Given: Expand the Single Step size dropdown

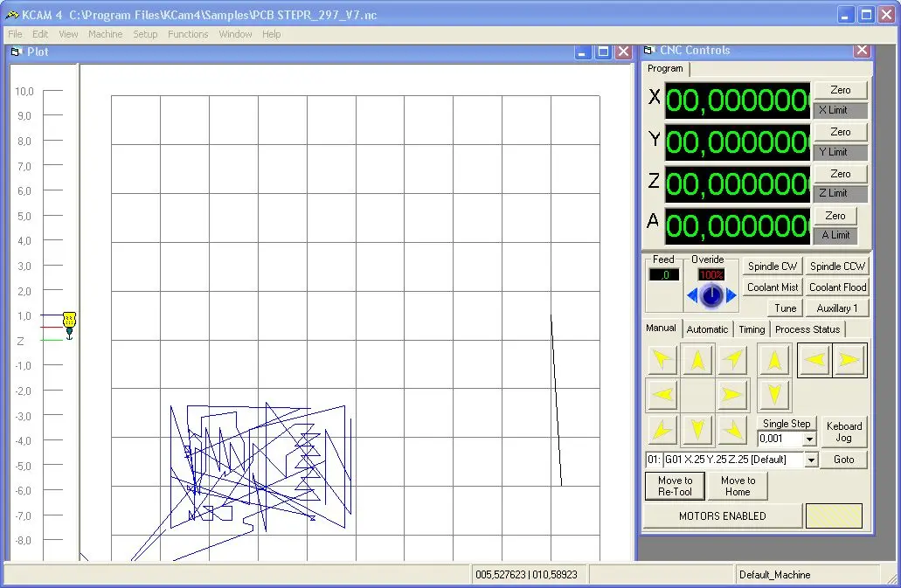Looking at the screenshot, I should coord(809,439).
